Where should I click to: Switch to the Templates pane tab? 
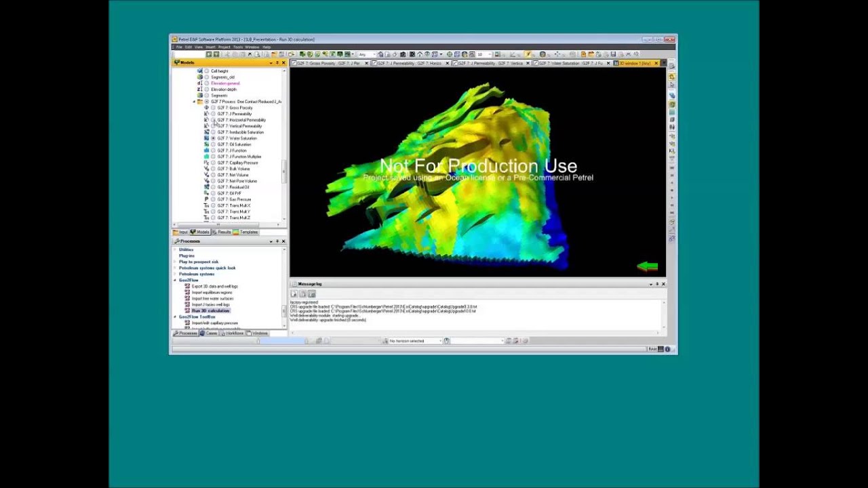pyautogui.click(x=247, y=232)
